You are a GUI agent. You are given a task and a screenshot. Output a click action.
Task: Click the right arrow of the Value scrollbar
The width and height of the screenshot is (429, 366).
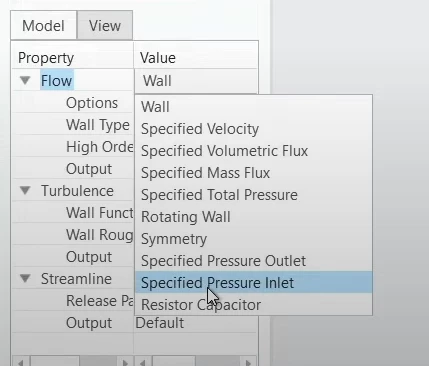tap(248, 362)
